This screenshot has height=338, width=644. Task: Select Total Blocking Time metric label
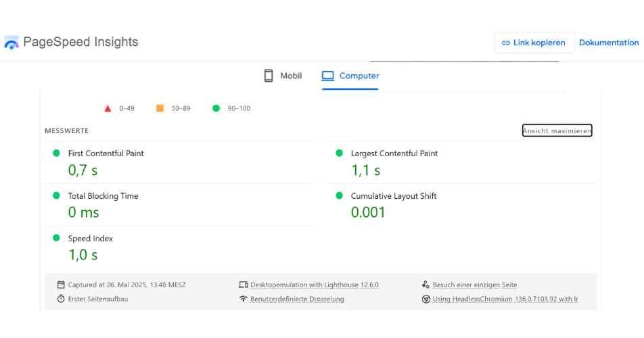click(103, 196)
